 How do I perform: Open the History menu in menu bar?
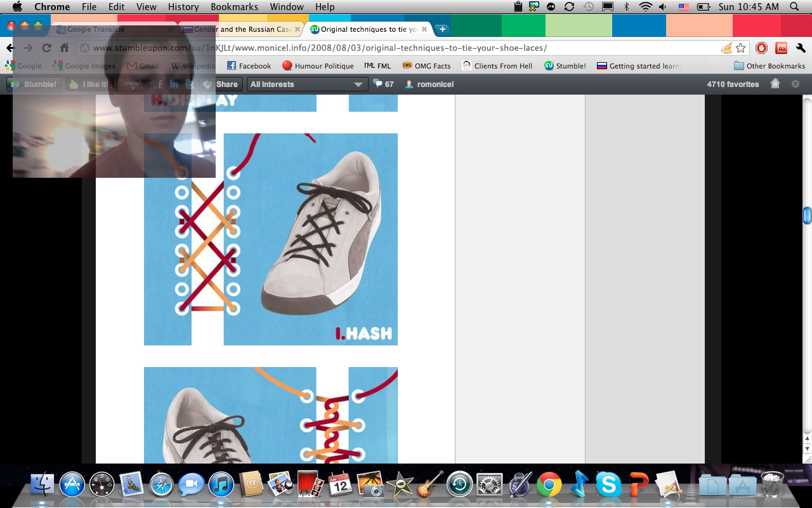(x=183, y=7)
